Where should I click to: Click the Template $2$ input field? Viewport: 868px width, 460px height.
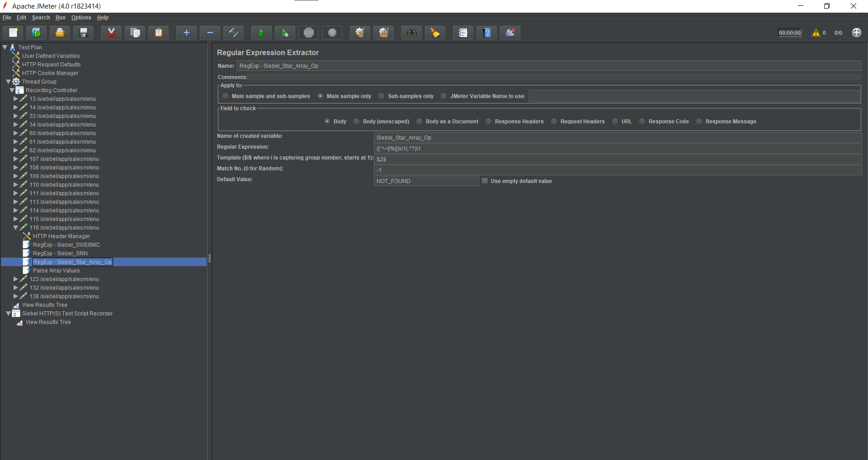coord(618,159)
